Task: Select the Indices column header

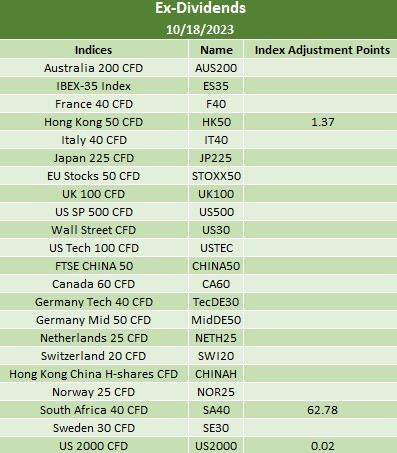Action: point(94,50)
